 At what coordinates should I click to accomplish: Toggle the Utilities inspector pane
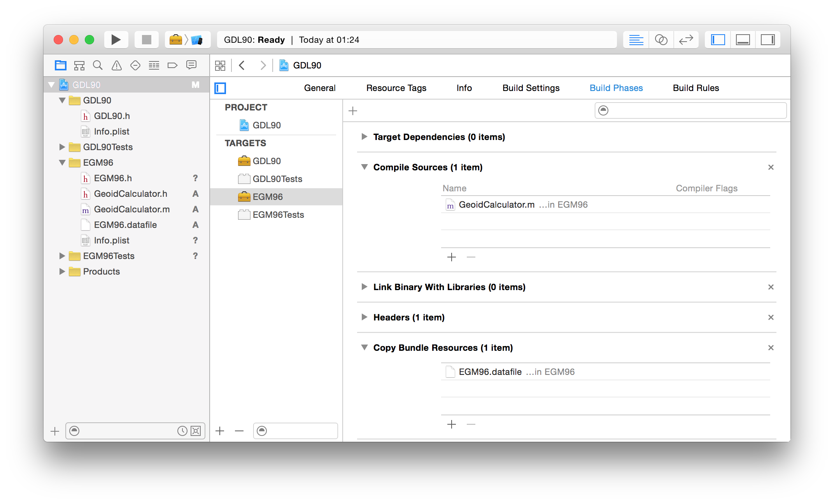point(767,40)
